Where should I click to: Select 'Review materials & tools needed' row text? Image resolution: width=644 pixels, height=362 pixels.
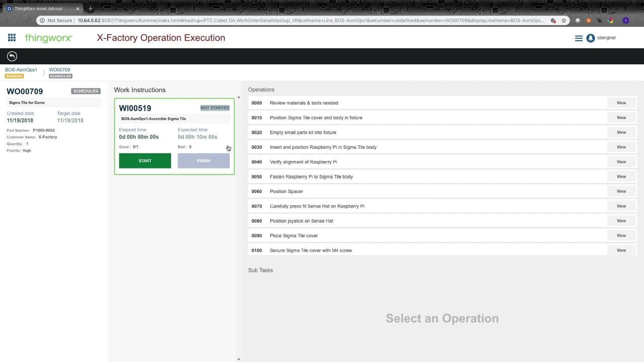[x=304, y=103]
